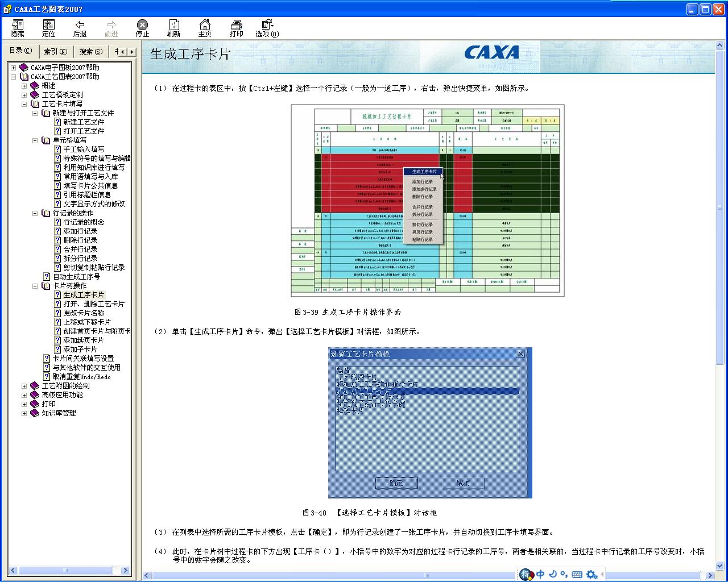Stop loading with the 停止 icon
This screenshot has height=582, width=728.
(142, 24)
